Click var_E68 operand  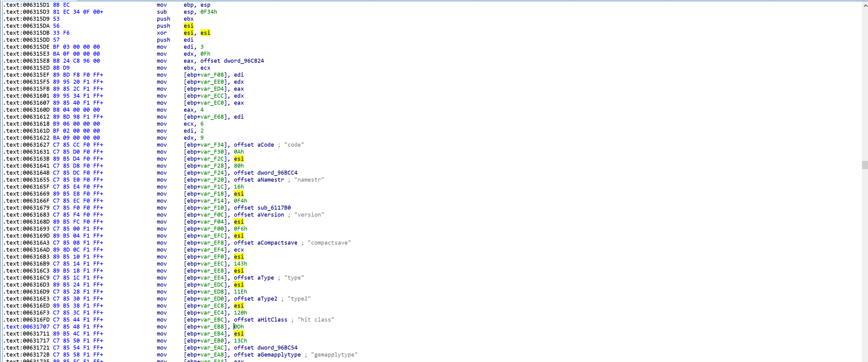[212, 117]
